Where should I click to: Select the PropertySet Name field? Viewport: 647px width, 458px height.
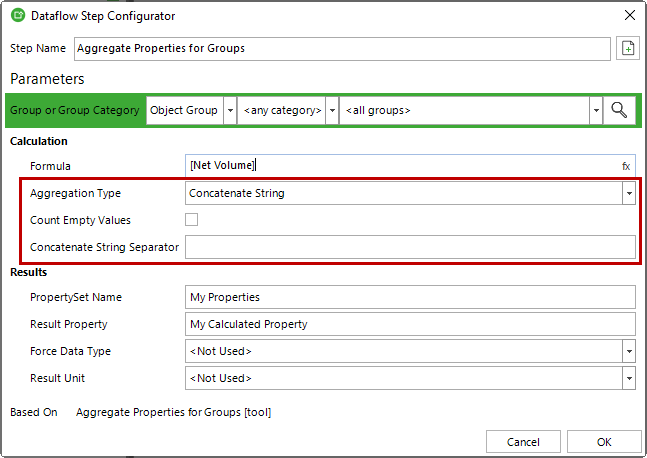[x=410, y=297]
